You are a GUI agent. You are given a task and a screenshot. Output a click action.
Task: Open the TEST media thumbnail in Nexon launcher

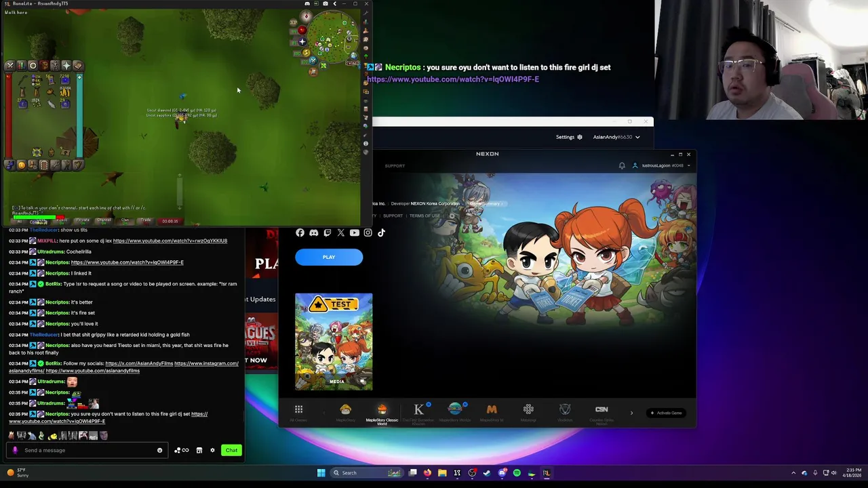[x=334, y=342]
